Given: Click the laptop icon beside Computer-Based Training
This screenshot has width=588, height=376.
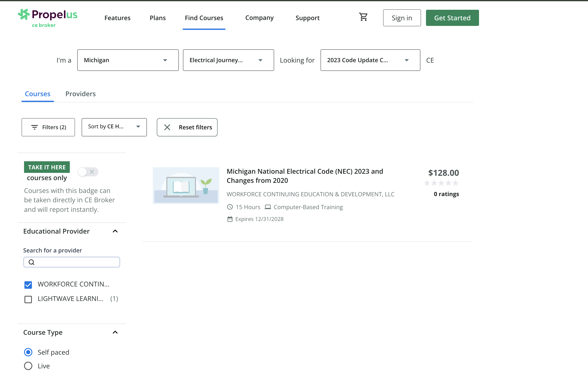Looking at the screenshot, I should point(268,207).
